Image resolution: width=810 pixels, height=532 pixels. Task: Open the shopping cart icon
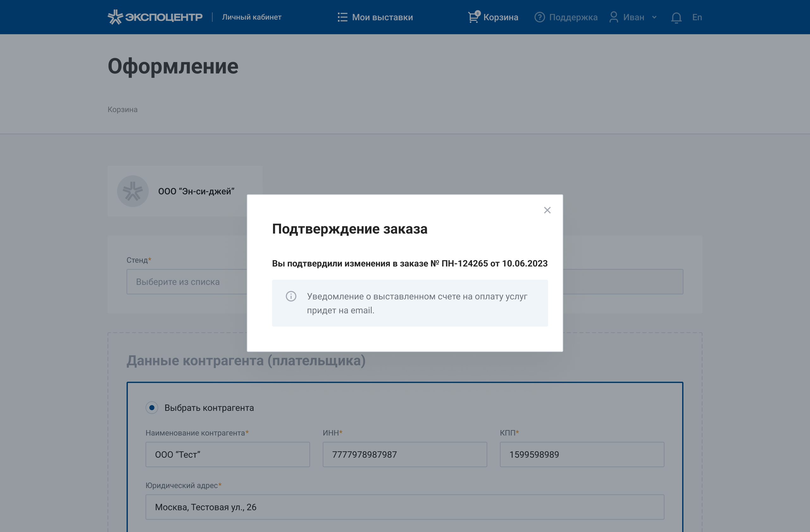click(x=474, y=17)
